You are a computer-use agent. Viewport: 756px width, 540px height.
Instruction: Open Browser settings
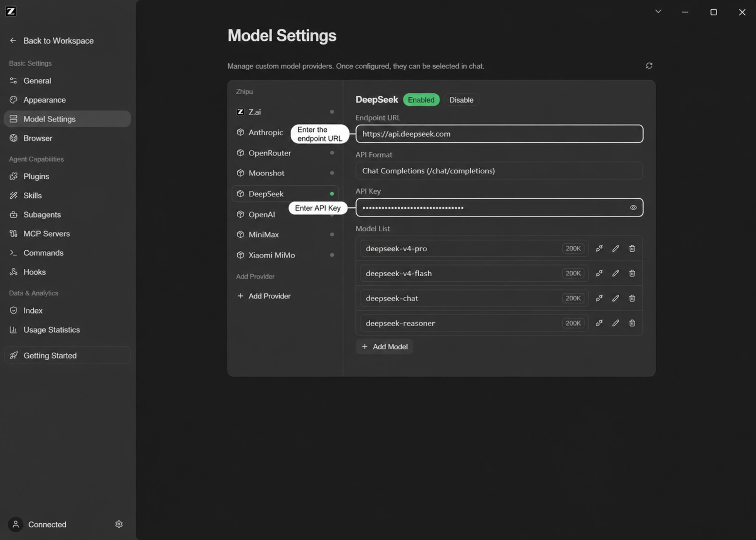[67, 138]
